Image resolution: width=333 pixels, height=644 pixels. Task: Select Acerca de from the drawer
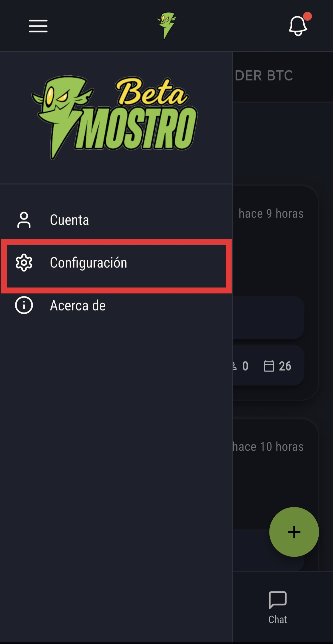coord(78,306)
